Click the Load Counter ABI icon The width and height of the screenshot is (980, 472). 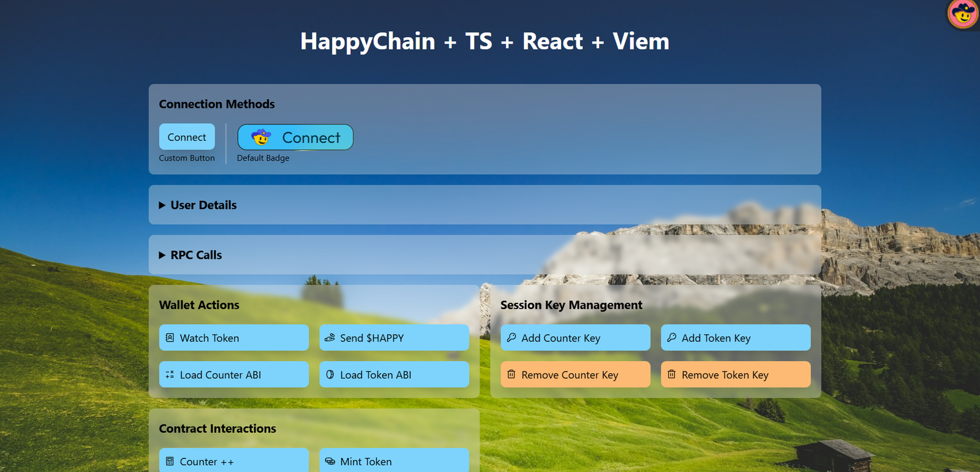point(170,375)
